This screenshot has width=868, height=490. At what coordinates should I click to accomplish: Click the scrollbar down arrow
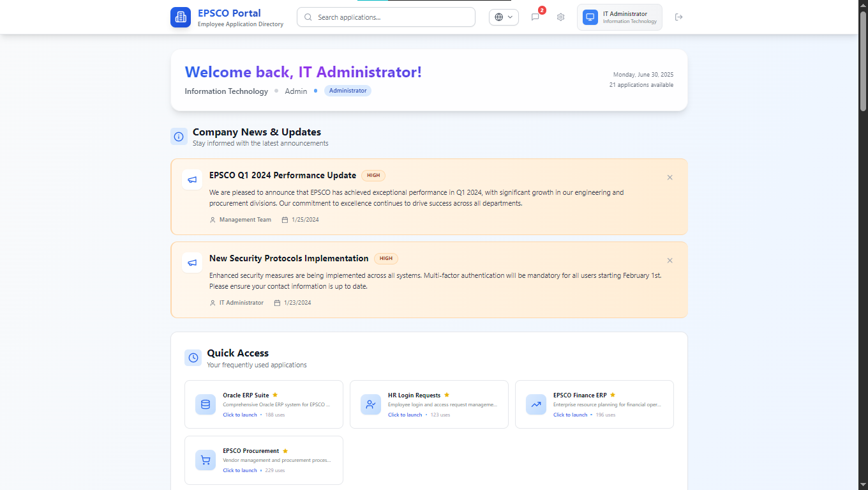[863, 485]
